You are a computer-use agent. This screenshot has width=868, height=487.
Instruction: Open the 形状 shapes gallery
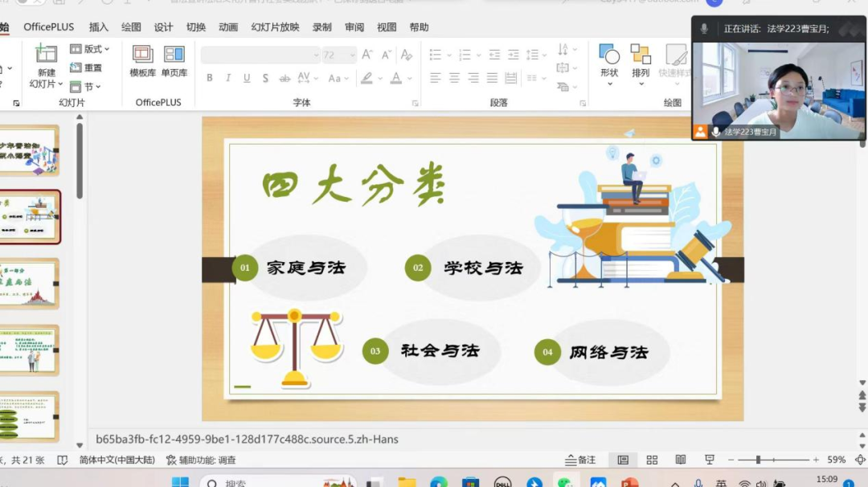(609, 65)
